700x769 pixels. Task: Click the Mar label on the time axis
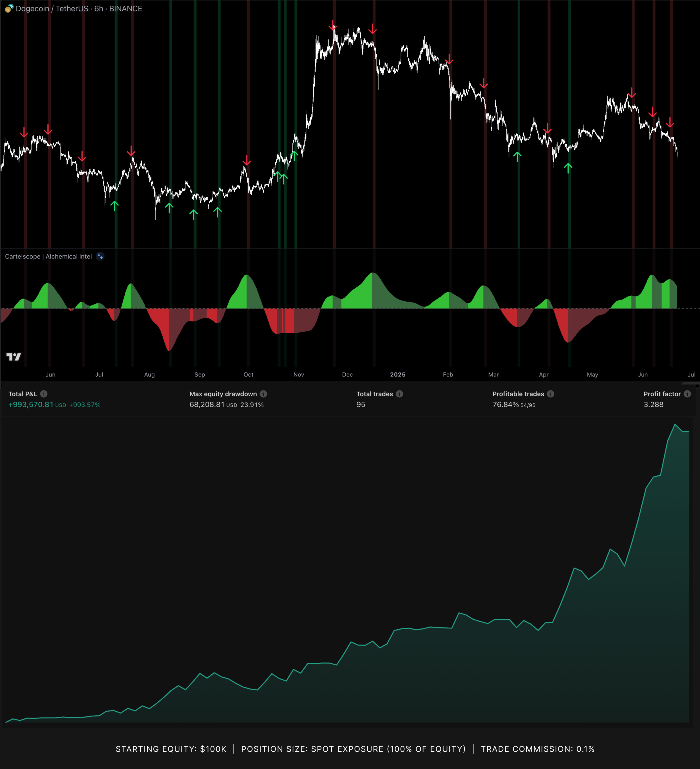tap(493, 375)
